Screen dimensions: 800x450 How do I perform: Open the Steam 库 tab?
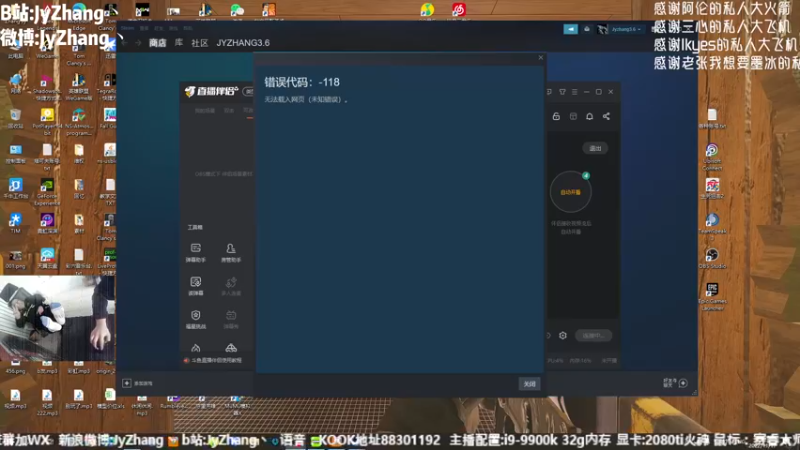[179, 43]
